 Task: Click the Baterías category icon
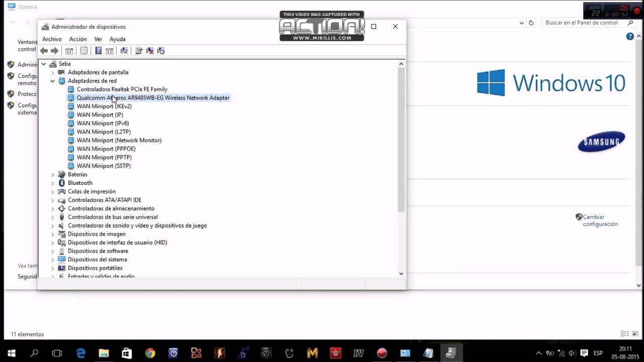[62, 174]
